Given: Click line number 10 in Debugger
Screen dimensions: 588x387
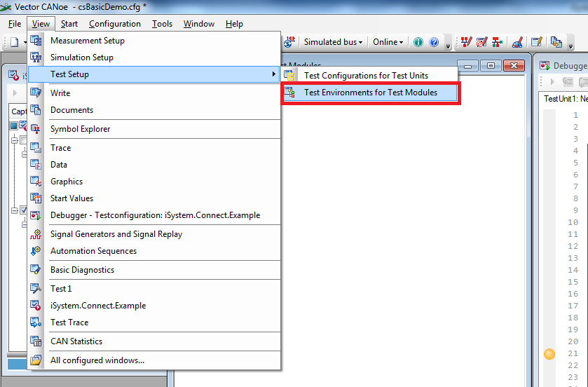Looking at the screenshot, I should click(573, 222).
